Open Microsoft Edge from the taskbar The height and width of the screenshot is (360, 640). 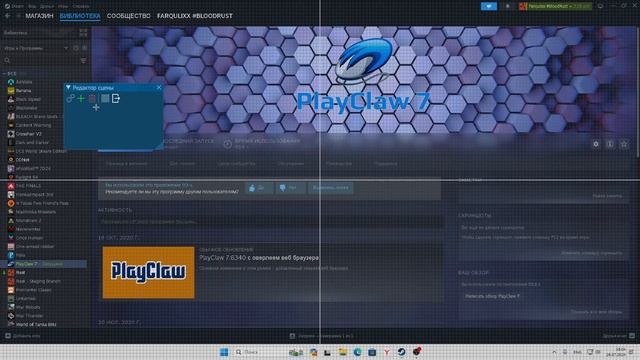[358, 352]
